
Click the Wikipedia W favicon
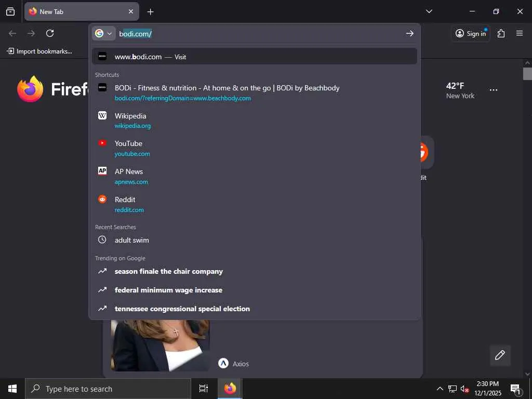pyautogui.click(x=102, y=115)
